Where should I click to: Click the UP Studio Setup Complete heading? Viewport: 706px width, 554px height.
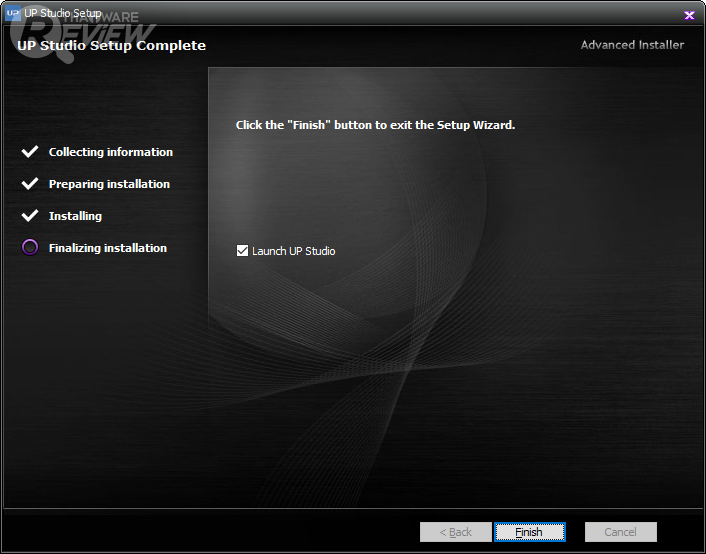click(111, 45)
